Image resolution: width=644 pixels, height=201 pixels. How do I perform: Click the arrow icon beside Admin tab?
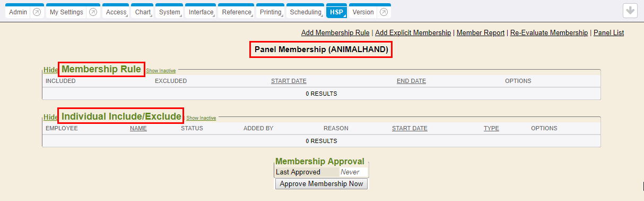pos(37,12)
